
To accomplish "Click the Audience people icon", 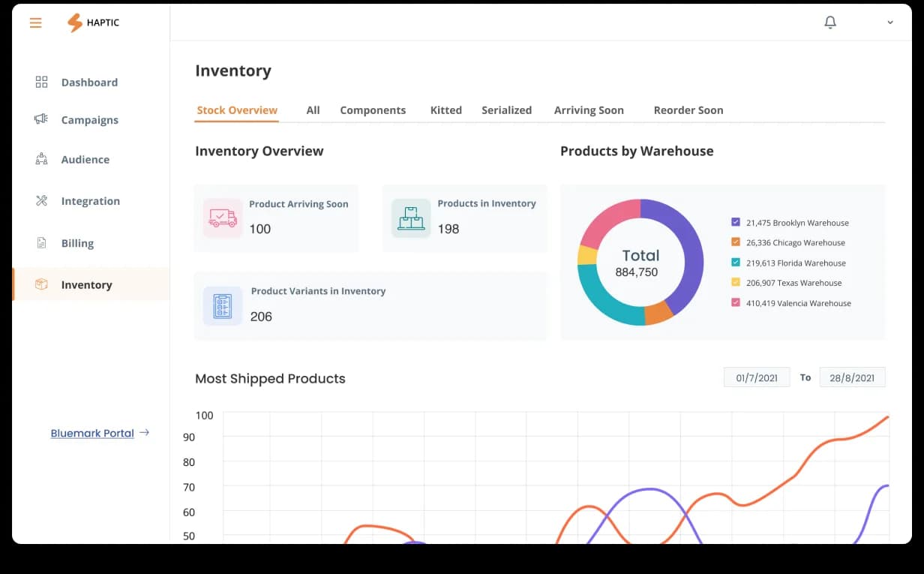I will click(x=42, y=159).
